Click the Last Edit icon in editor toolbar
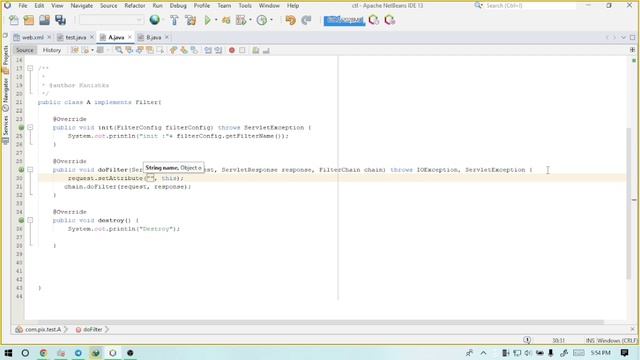The width and height of the screenshot is (640, 360). pyautogui.click(x=75, y=50)
